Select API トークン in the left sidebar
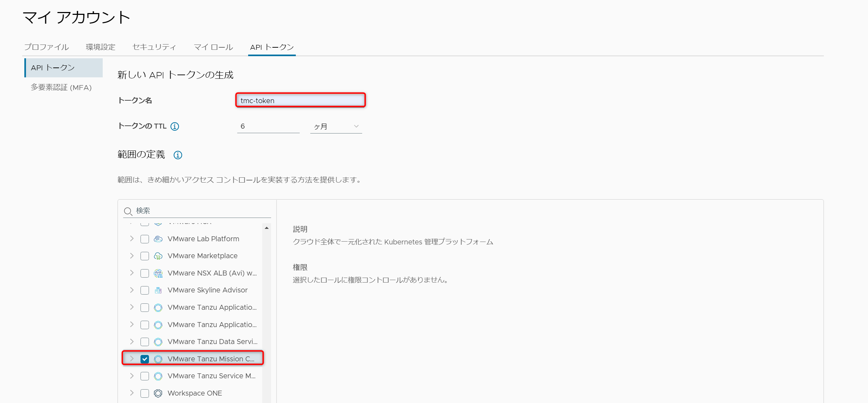Image resolution: width=868 pixels, height=403 pixels. 53,67
